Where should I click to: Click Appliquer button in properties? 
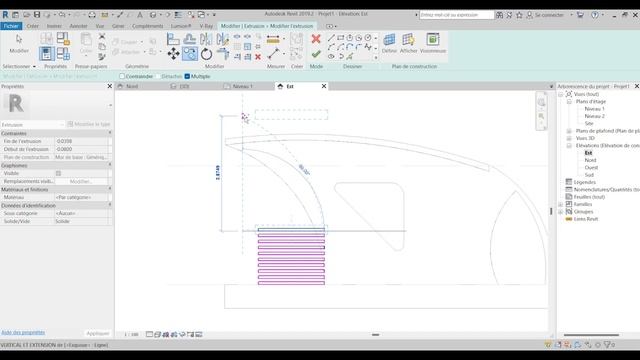pos(98,333)
